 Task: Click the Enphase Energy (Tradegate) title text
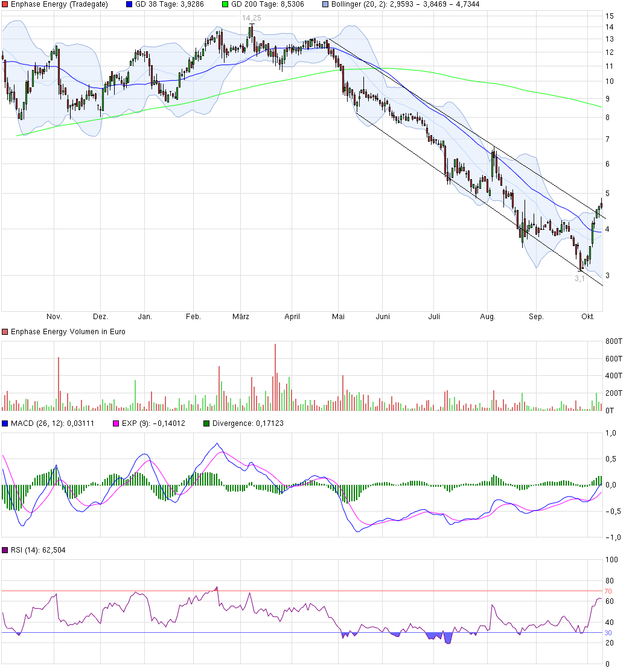click(x=59, y=4)
